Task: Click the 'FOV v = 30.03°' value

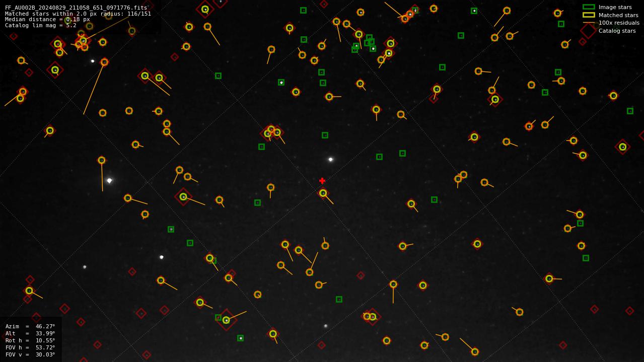Action: (30, 354)
